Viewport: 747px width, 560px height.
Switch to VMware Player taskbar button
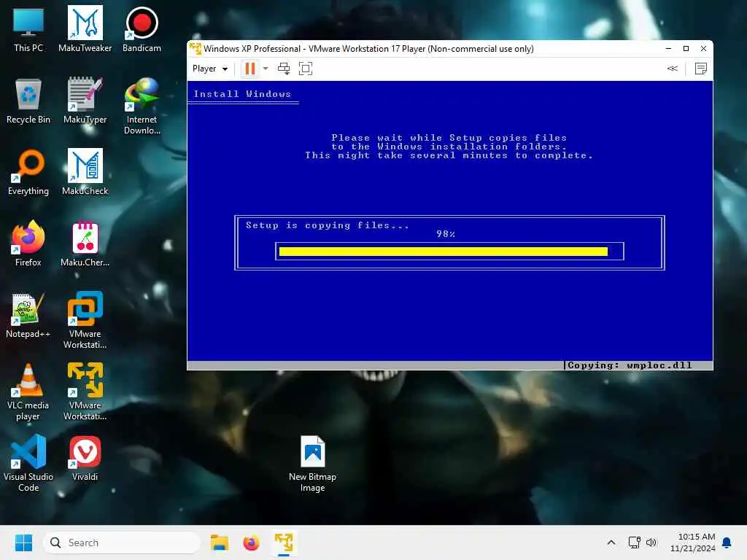[284, 542]
